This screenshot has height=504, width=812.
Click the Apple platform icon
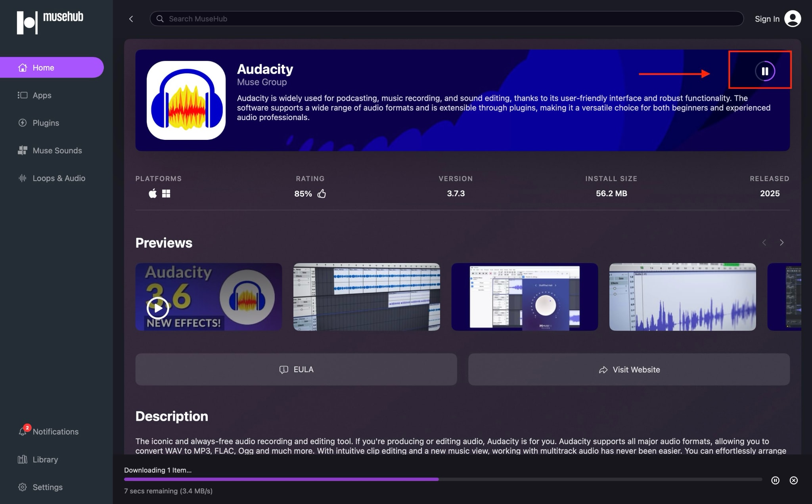coord(153,193)
